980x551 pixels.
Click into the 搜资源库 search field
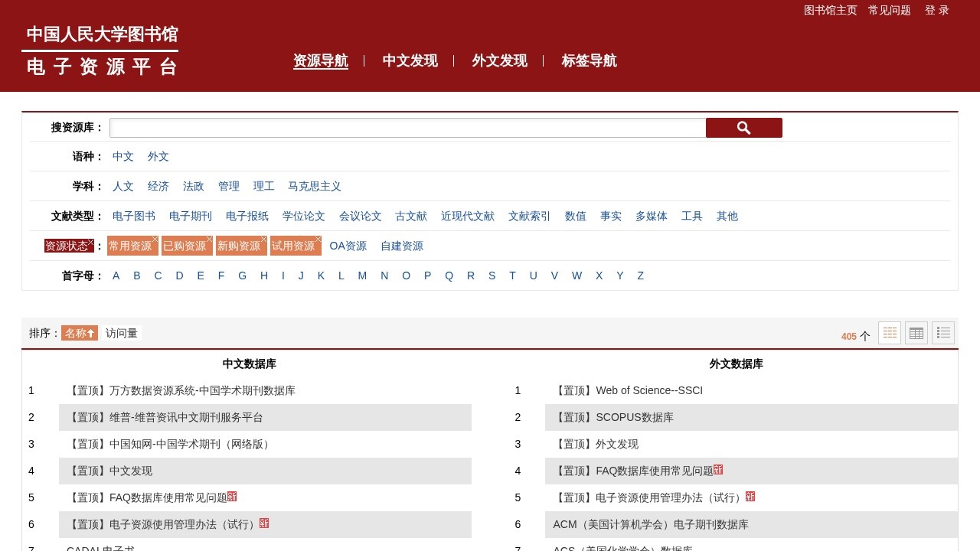point(407,128)
